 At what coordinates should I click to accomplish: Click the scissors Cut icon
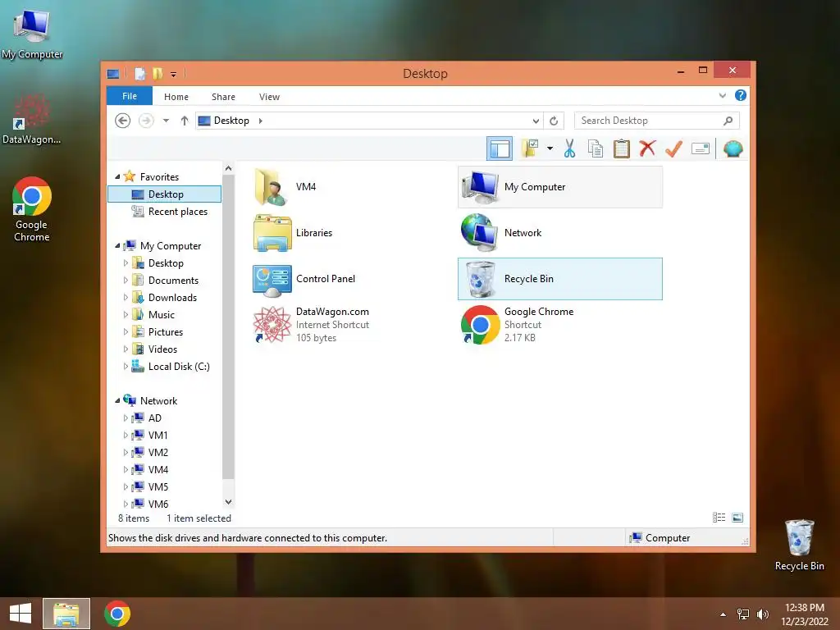569,148
